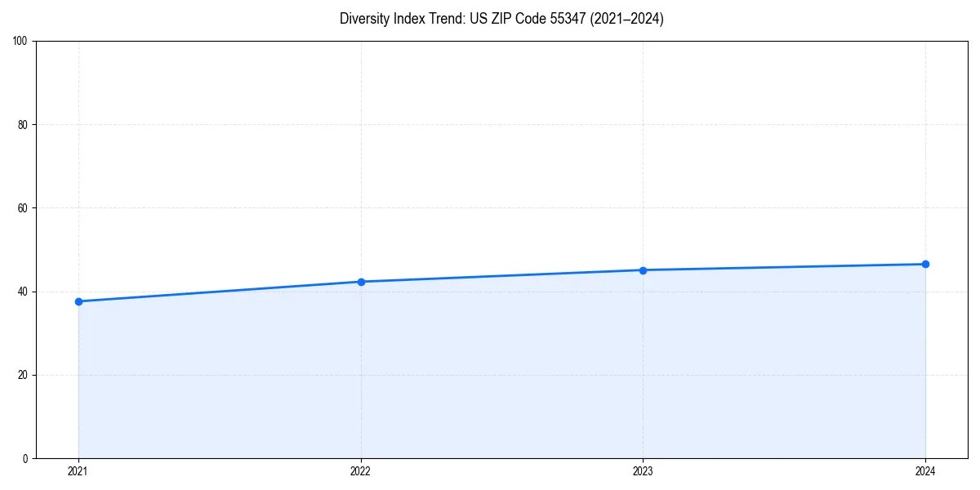Screen dimensions: 980x490
Task: Select the 2023 data point marker
Action: pos(644,269)
